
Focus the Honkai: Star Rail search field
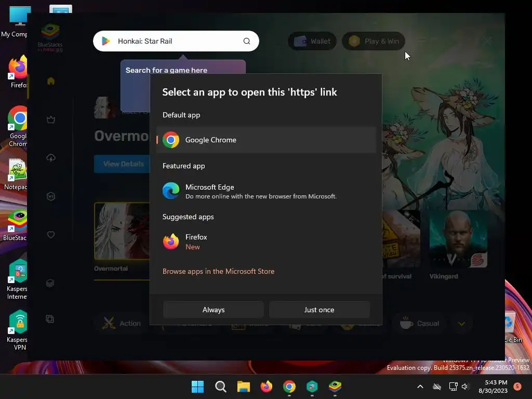pyautogui.click(x=176, y=41)
